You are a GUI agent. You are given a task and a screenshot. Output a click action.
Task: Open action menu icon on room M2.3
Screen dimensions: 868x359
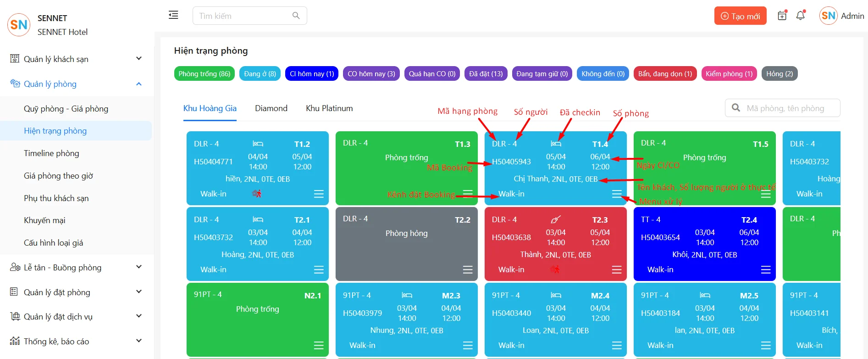click(x=468, y=345)
